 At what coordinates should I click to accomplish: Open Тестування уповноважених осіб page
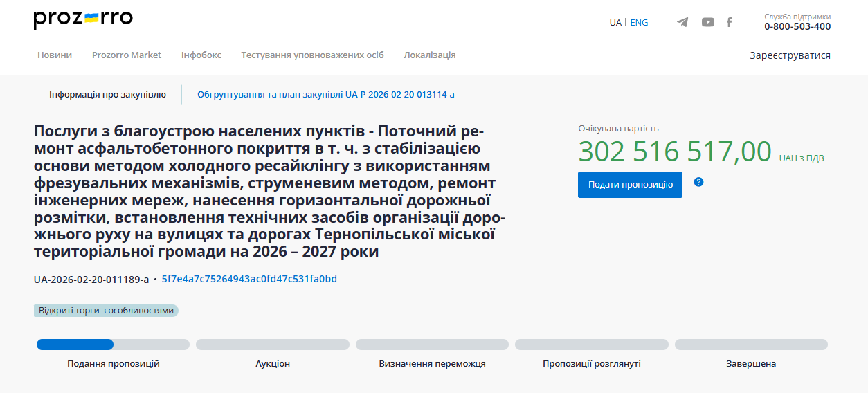(312, 55)
